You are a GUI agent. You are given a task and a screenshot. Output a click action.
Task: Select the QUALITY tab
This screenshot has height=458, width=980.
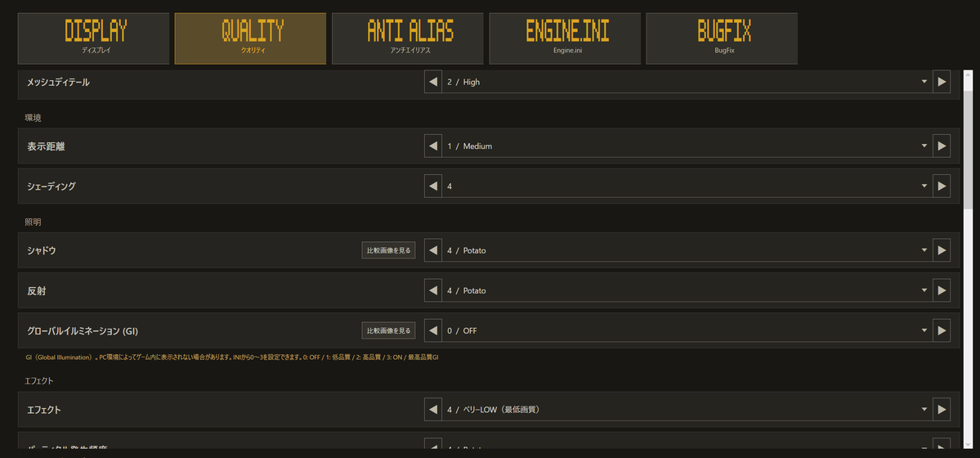pos(251,38)
